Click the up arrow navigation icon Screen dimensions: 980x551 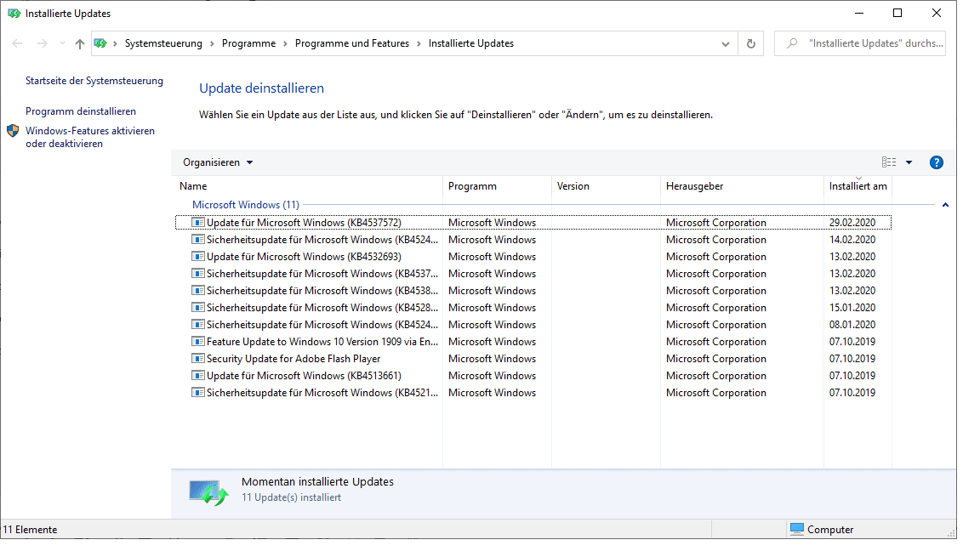point(80,43)
